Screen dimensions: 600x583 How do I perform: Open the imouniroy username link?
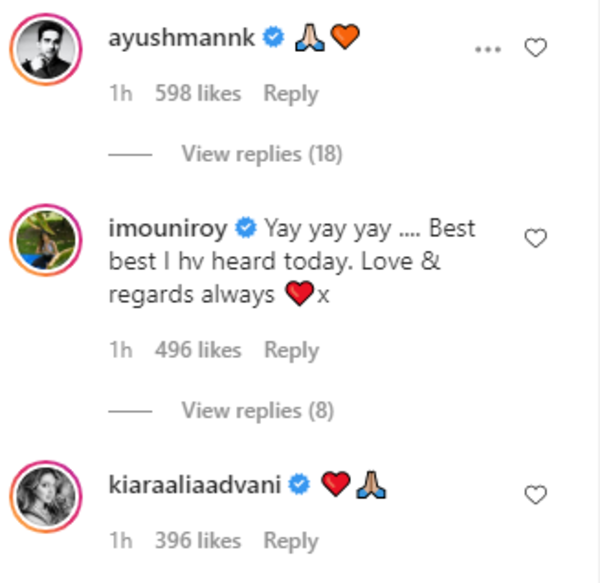point(168,228)
